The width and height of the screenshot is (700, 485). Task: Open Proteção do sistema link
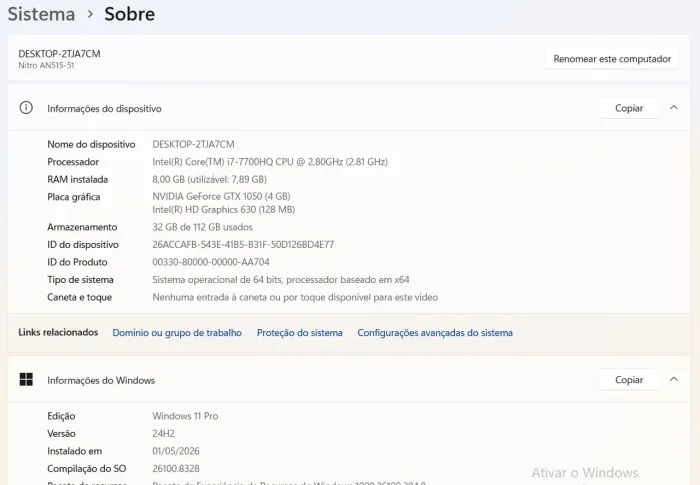click(x=300, y=333)
